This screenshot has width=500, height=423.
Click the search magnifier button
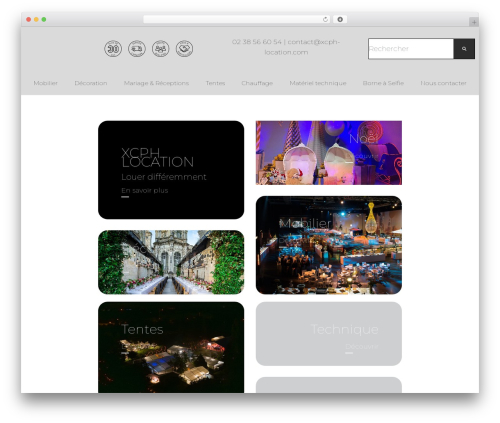(464, 49)
